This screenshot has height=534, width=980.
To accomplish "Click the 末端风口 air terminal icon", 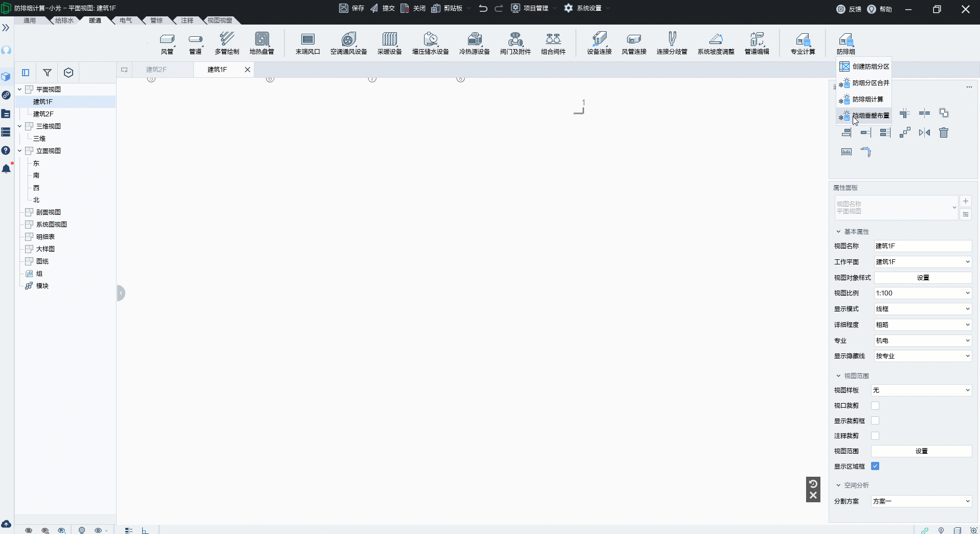I will [307, 43].
